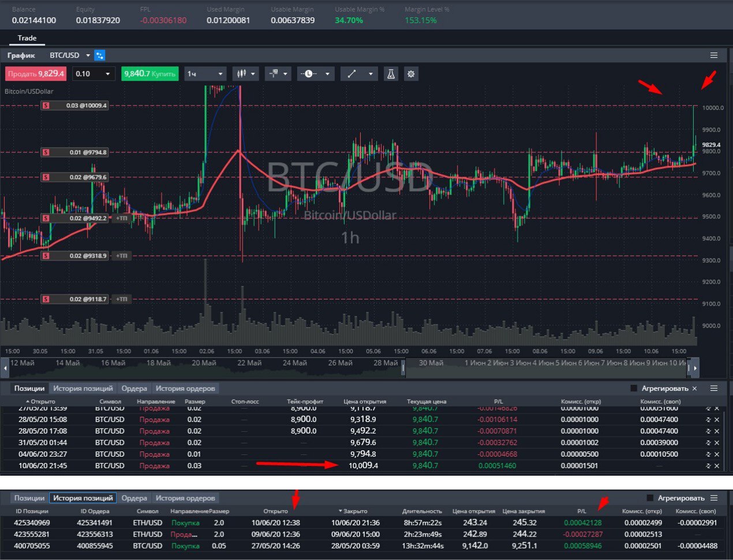The width and height of the screenshot is (733, 560).
Task: Close the 28/05/20 17:08 position with X
Action: pos(717,431)
